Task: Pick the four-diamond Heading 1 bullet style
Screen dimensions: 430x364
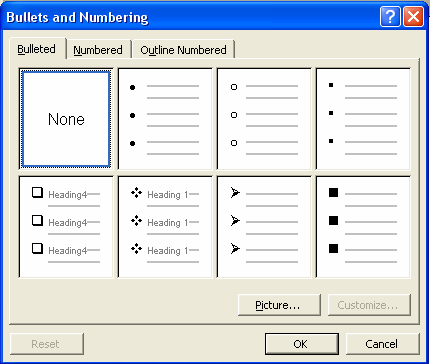Action: [x=165, y=227]
